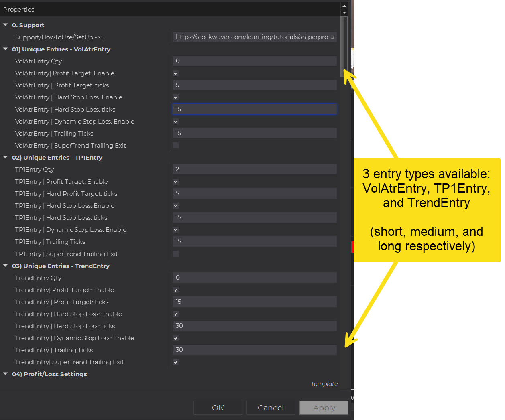
Task: Click the Cancel button
Action: (x=271, y=408)
